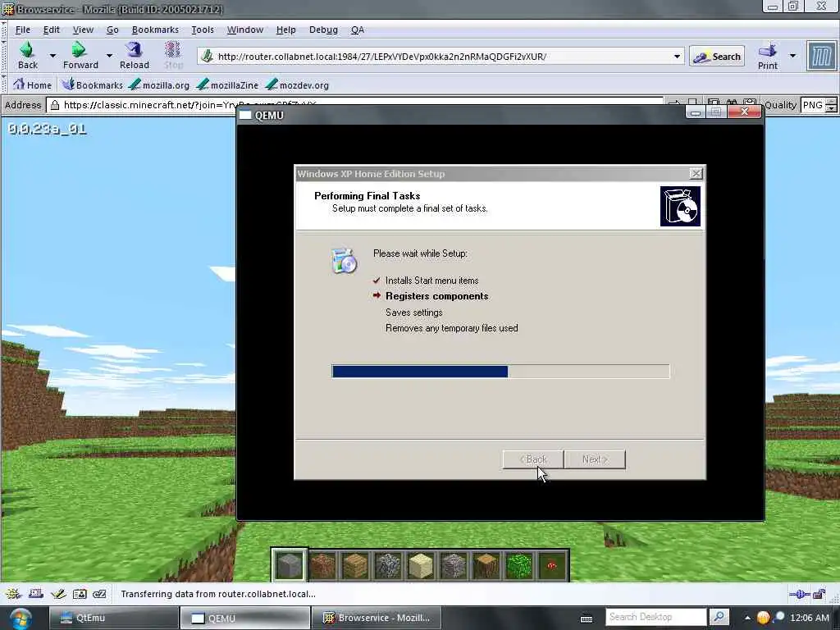Open the mozillaZine bookmark link
This screenshot has width=840, height=630.
[x=228, y=84]
